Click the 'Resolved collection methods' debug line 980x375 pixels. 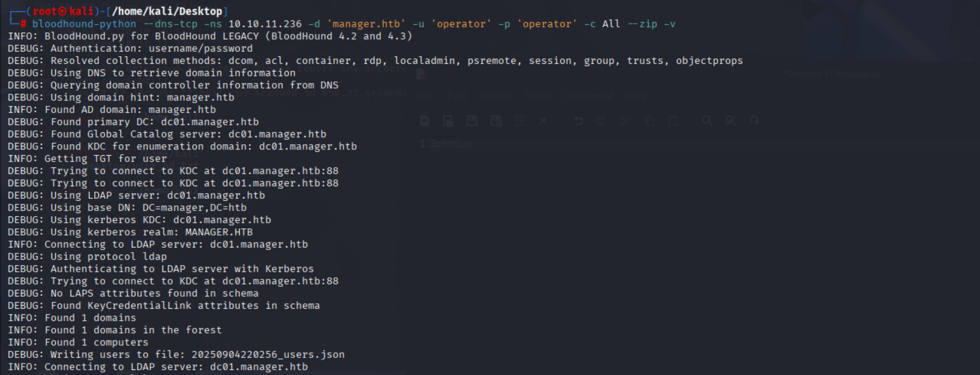point(375,61)
